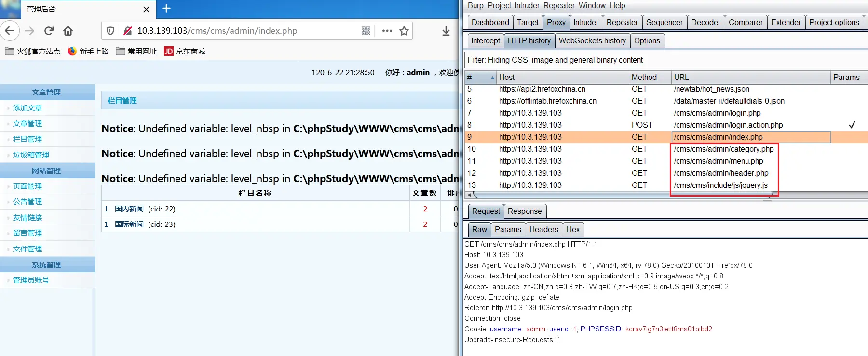The image size is (868, 356).
Task: Open the Burp menu in Burp Suite
Action: pos(475,6)
